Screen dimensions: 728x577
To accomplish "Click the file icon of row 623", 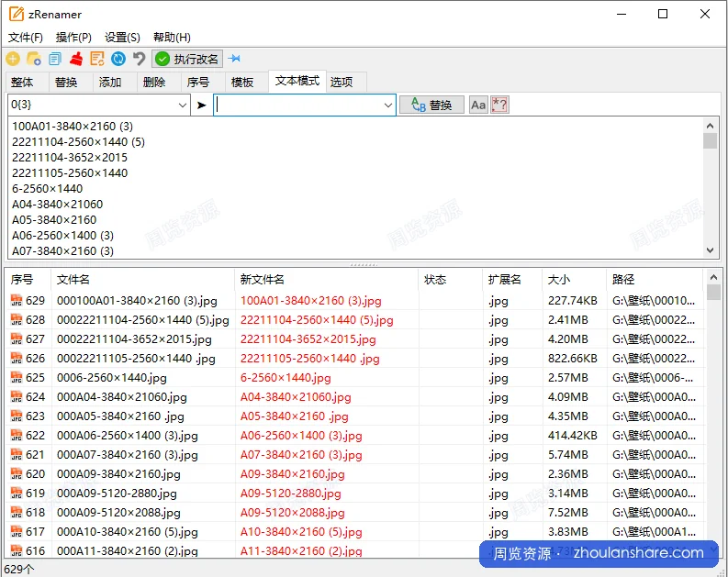I will pos(17,416).
